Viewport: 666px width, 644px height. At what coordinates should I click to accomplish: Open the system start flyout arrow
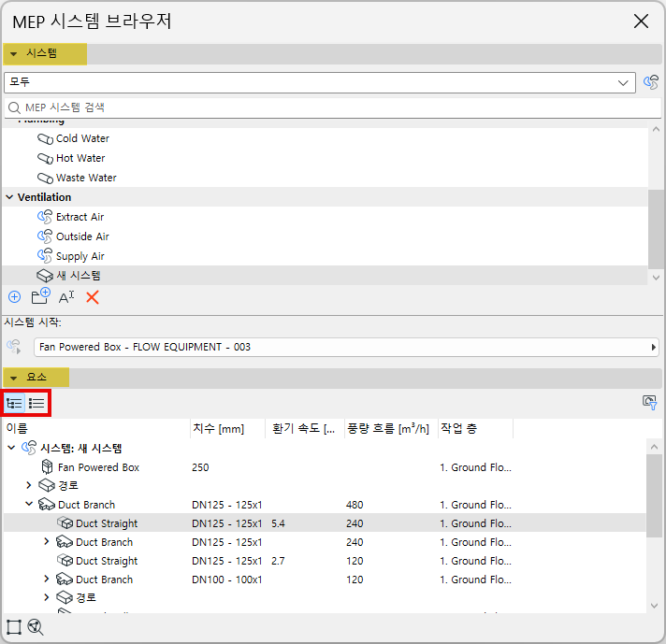[653, 348]
